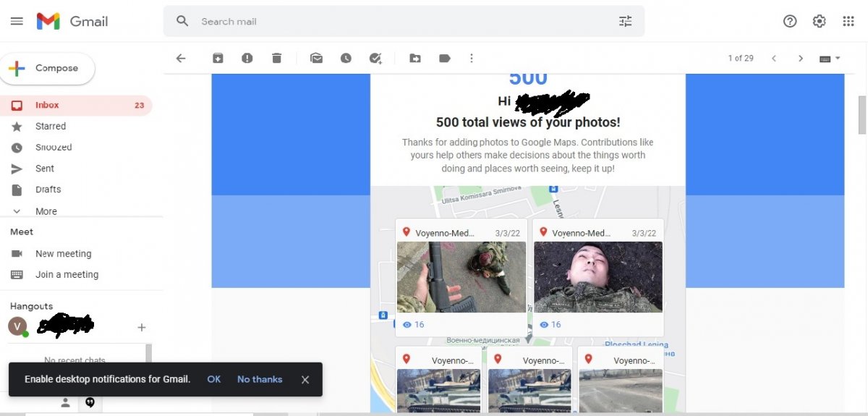
Task: Expand the More section in sidebar
Action: [x=46, y=211]
